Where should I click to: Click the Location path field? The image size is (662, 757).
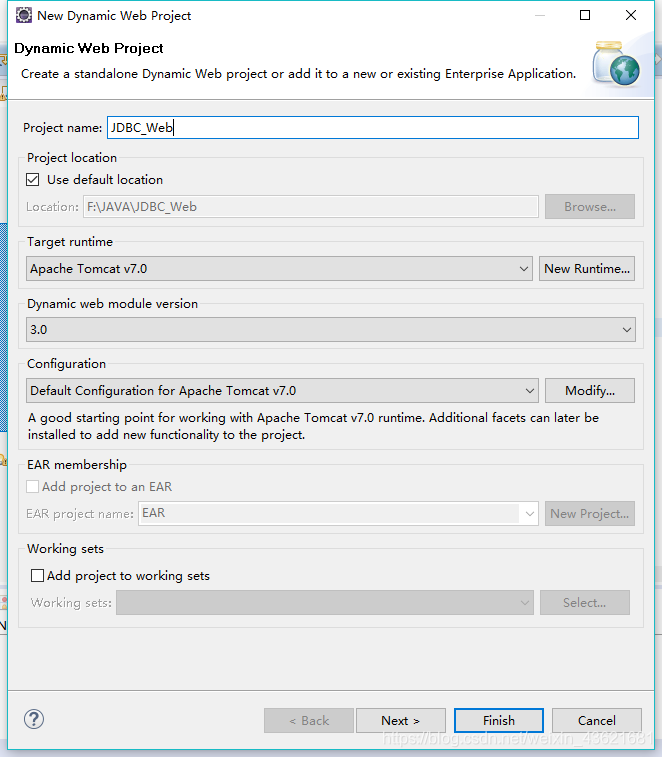click(310, 207)
